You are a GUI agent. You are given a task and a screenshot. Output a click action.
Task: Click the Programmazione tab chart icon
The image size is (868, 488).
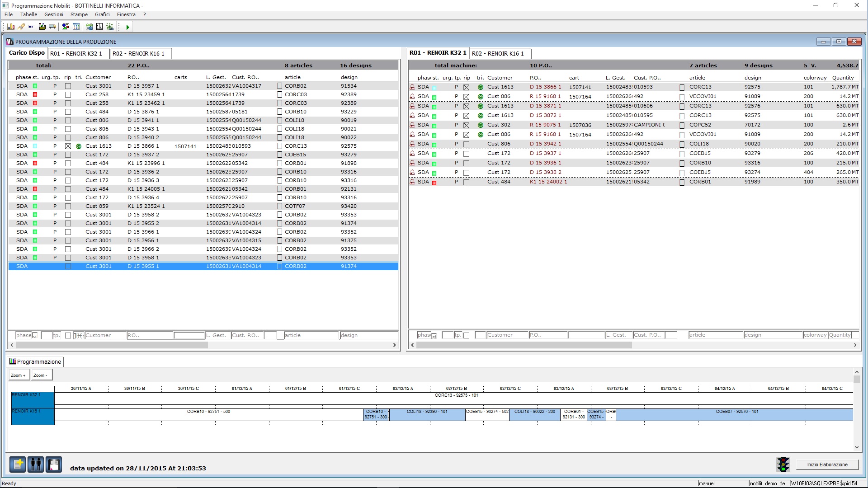tap(13, 361)
